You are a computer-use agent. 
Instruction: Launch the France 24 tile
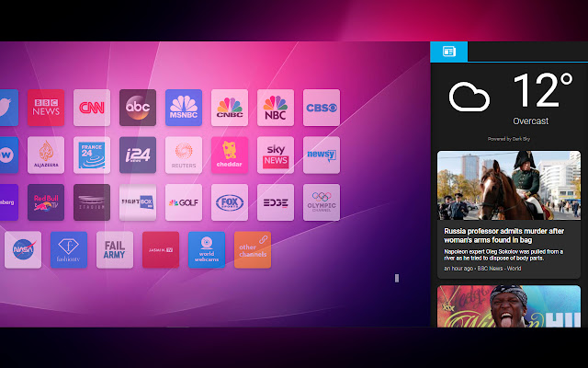[x=92, y=155]
